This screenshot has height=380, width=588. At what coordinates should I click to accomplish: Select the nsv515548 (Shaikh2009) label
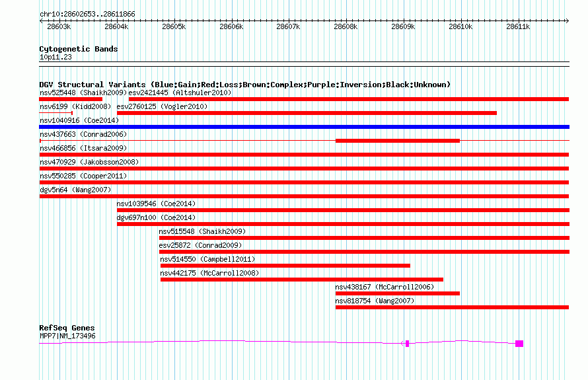coord(202,231)
